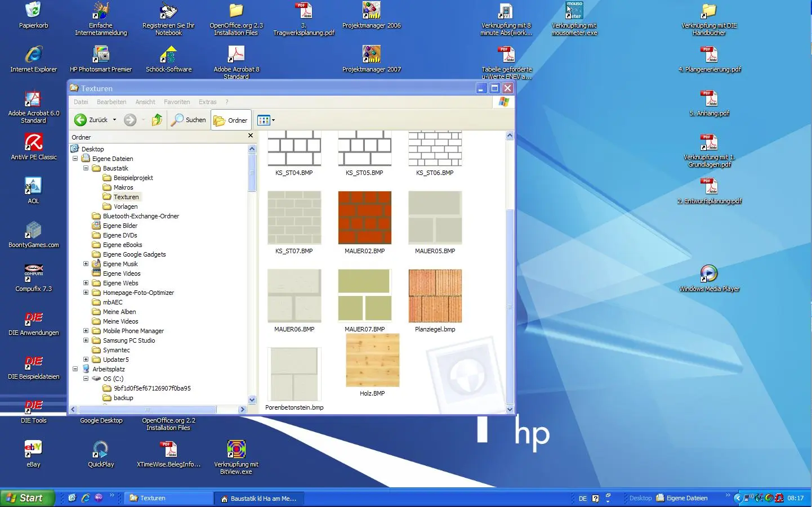Launch the mousometer.exe shortcut icon
Screen dimensions: 812x507
574,10
